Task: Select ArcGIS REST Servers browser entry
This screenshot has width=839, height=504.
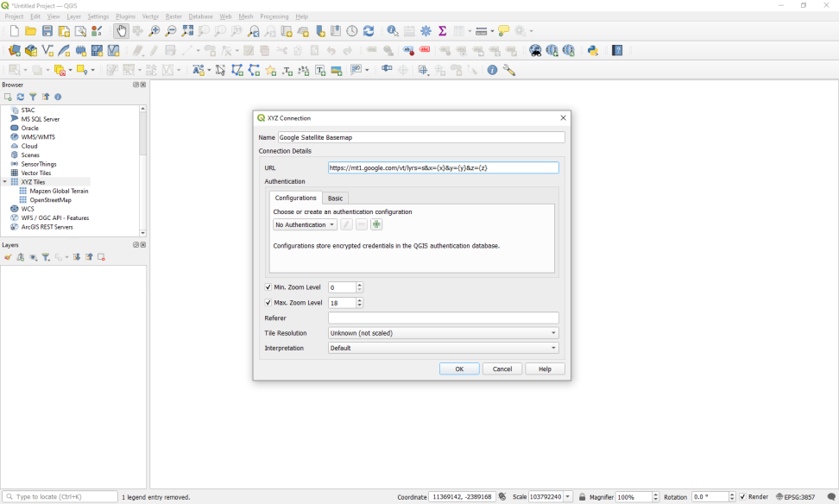Action: (47, 227)
